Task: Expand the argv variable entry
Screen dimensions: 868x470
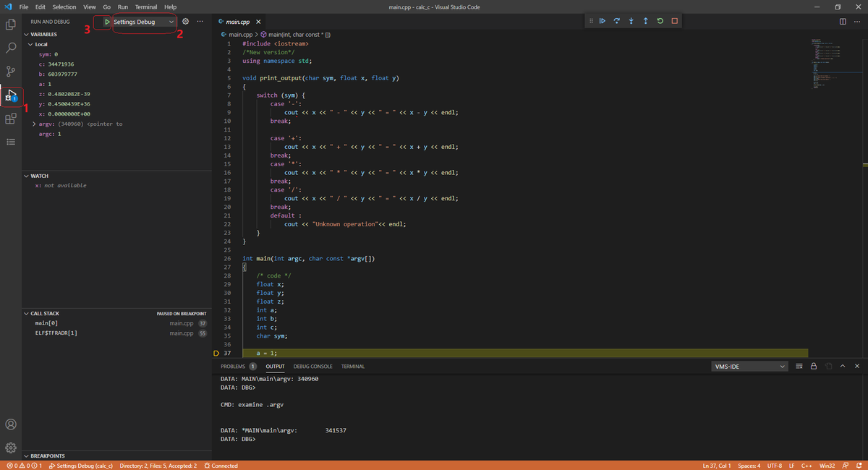Action: [x=33, y=123]
